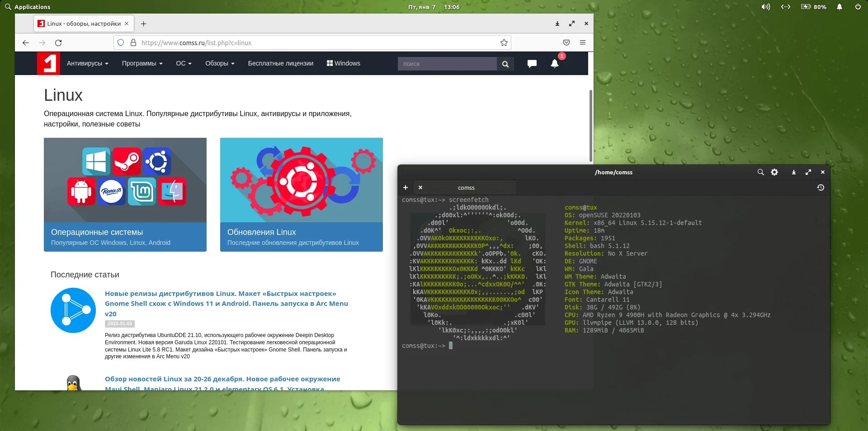The height and width of the screenshot is (431, 868).
Task: Open the battery 80% indicator
Action: 814,7
